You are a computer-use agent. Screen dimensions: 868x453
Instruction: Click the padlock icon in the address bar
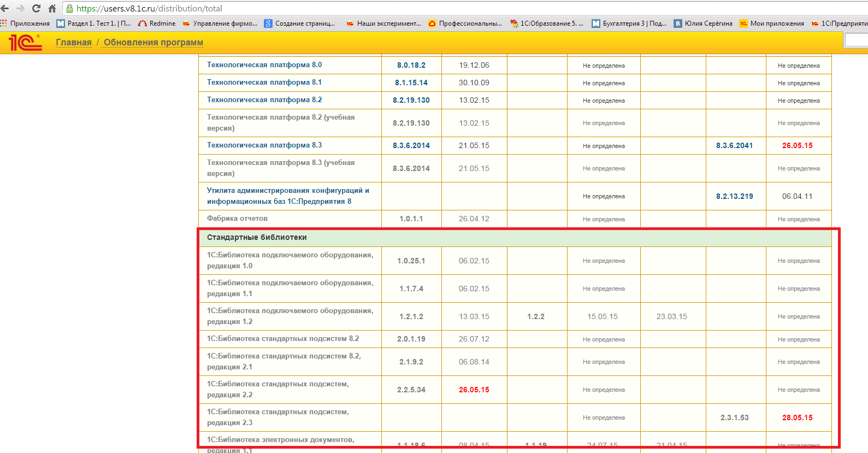[x=69, y=9]
